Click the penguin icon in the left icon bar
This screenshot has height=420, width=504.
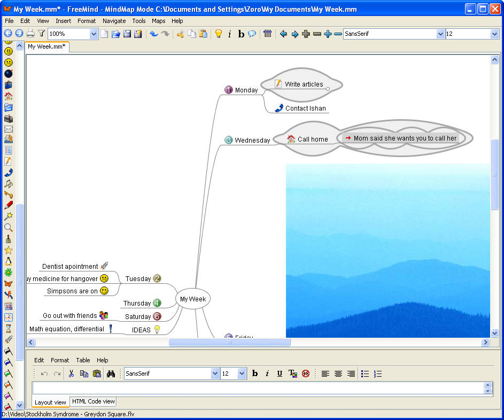9,261
